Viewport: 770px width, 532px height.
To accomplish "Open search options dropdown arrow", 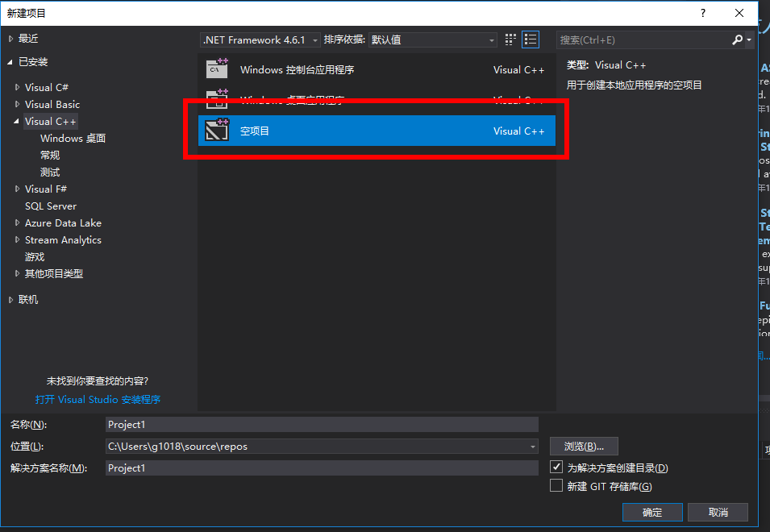I will tap(749, 40).
